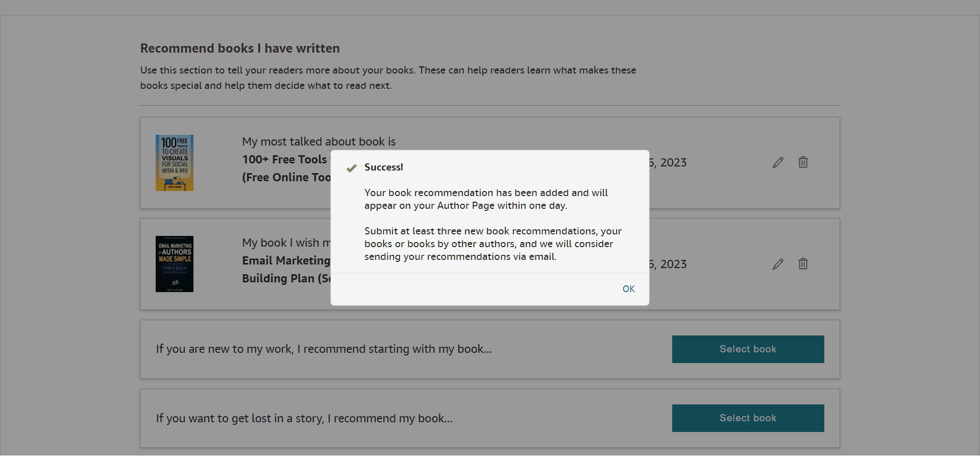
Task: Edit the 100+ Free Tools recommendation
Action: coord(777,163)
